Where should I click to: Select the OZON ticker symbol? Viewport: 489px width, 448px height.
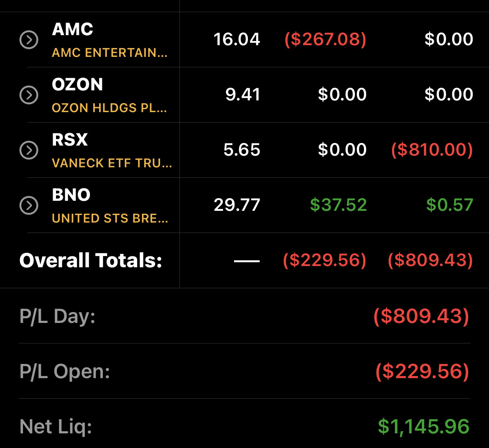(77, 84)
